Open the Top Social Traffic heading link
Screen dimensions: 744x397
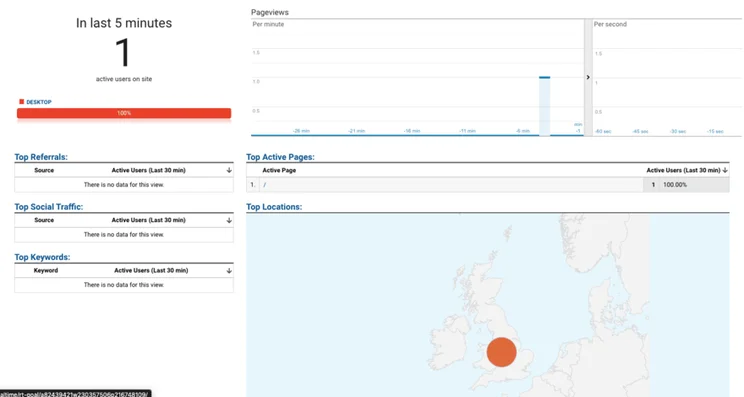(x=48, y=207)
